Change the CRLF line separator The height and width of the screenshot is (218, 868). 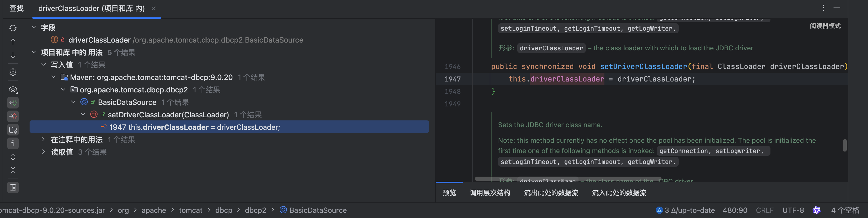(764, 210)
